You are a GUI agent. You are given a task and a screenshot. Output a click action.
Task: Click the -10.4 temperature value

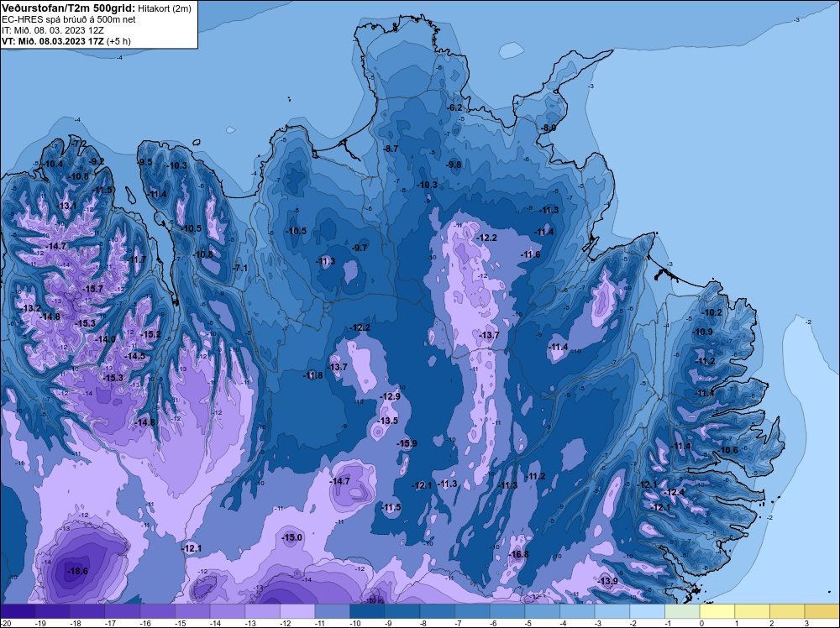(53, 164)
